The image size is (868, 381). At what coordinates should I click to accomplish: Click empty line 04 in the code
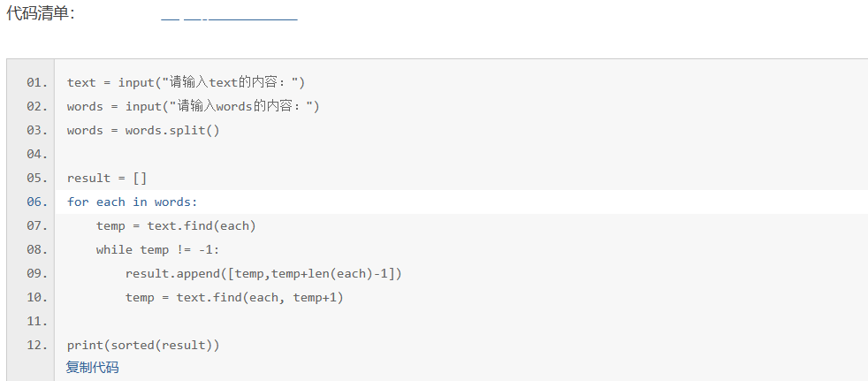point(265,155)
